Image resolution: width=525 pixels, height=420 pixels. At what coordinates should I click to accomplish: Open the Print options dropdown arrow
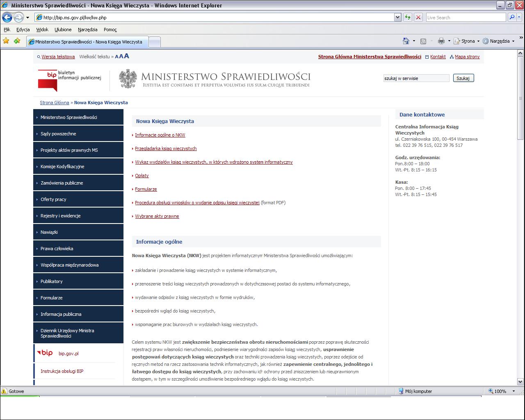[449, 41]
